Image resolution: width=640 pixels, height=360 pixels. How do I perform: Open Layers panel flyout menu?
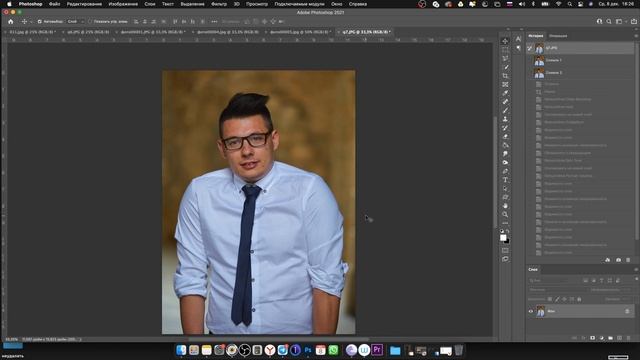(x=636, y=269)
